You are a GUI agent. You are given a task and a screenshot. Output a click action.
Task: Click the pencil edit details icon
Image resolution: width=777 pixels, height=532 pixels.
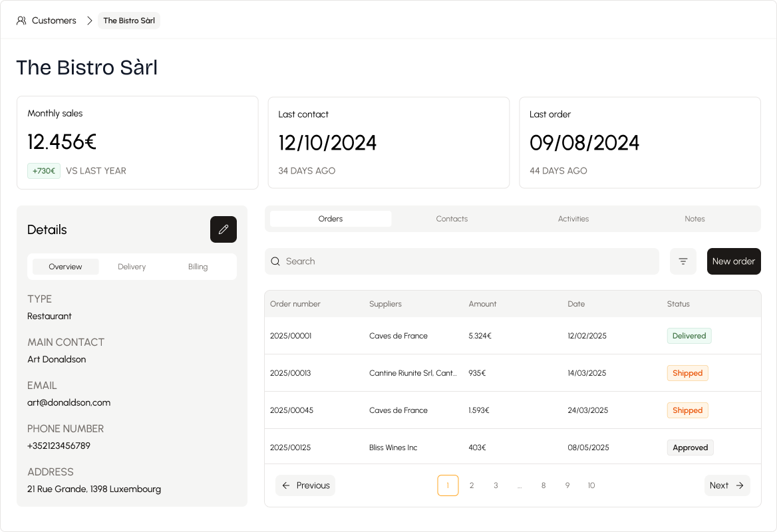point(224,229)
